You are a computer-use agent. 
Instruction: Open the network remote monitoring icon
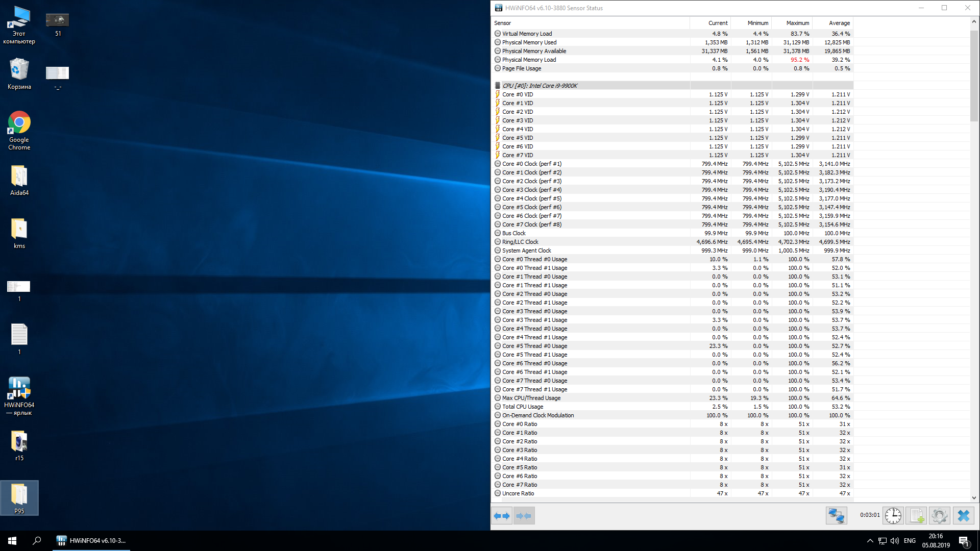(836, 516)
